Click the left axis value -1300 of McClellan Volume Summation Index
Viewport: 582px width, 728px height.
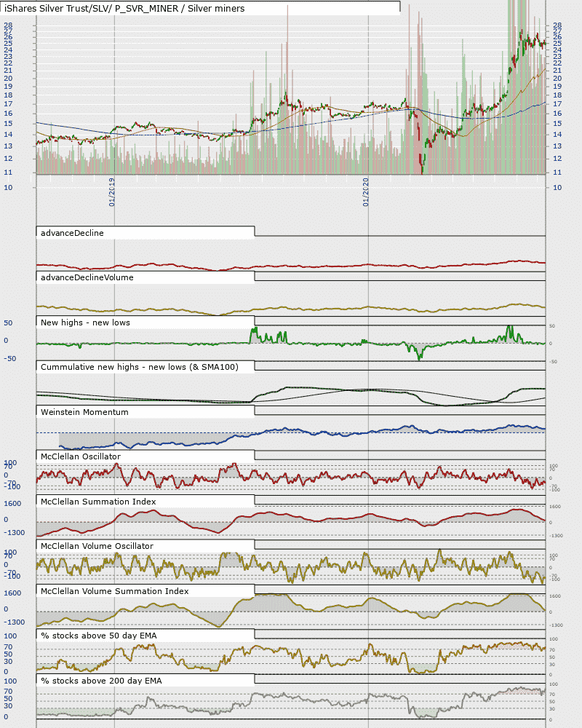[15, 622]
